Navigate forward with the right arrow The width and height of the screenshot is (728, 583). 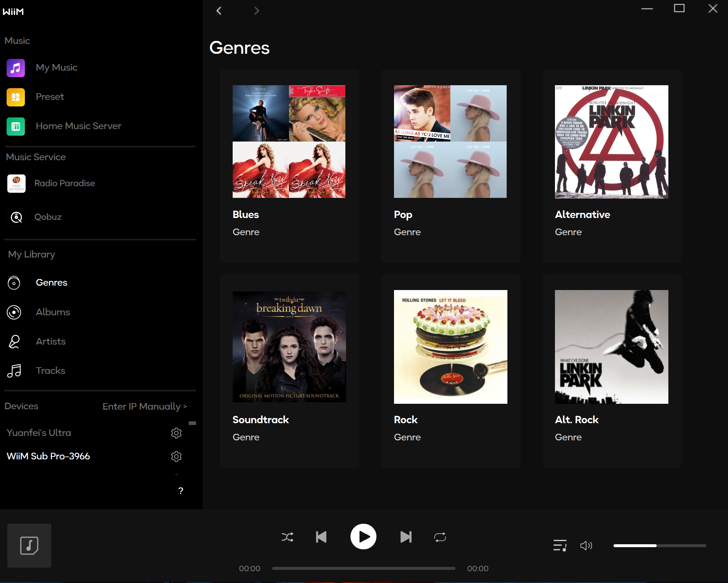point(256,11)
